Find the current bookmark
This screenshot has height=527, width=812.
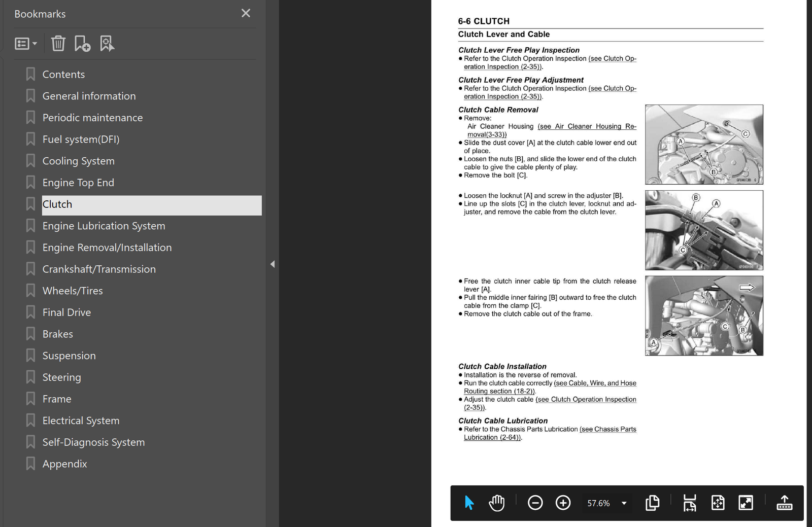tap(107, 44)
